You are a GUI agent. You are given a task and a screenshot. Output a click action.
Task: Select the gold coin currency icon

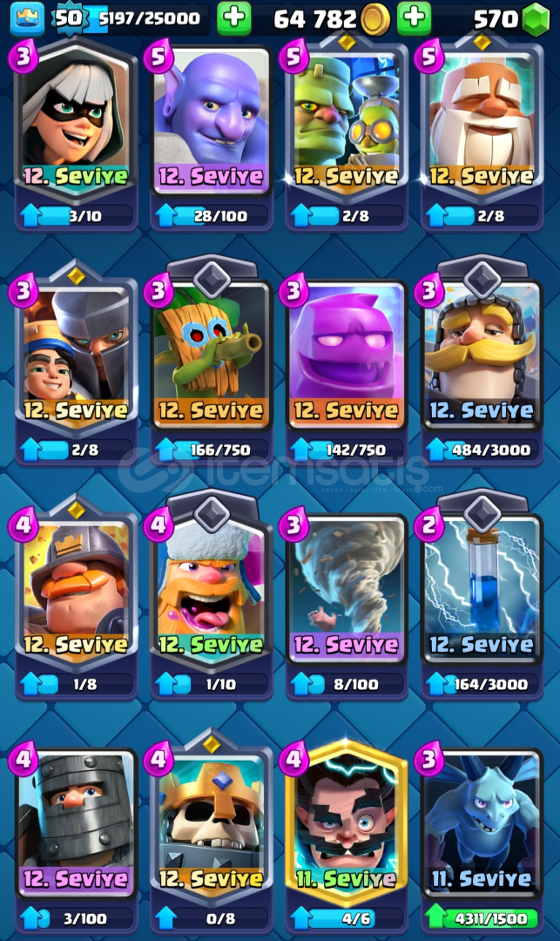tap(375, 20)
